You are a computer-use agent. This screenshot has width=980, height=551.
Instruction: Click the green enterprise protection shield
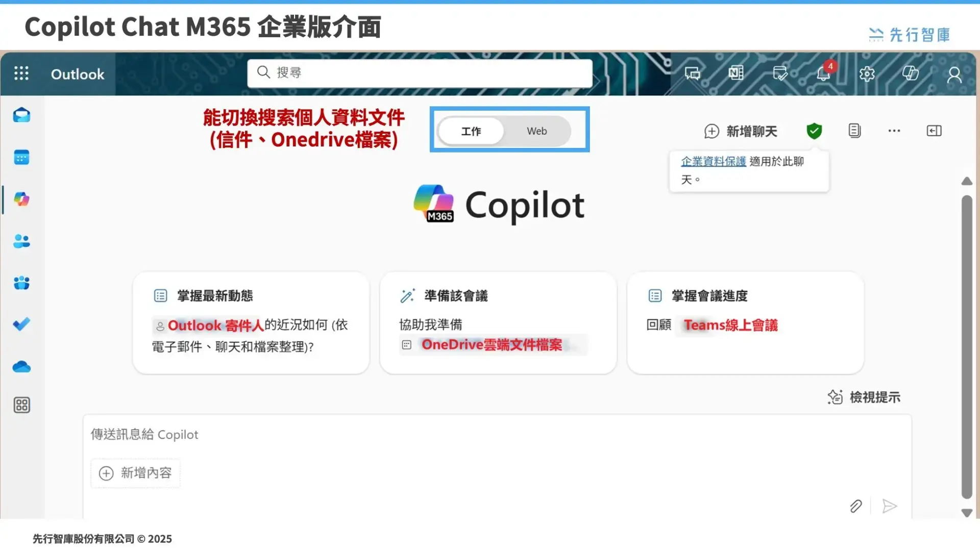click(x=814, y=131)
